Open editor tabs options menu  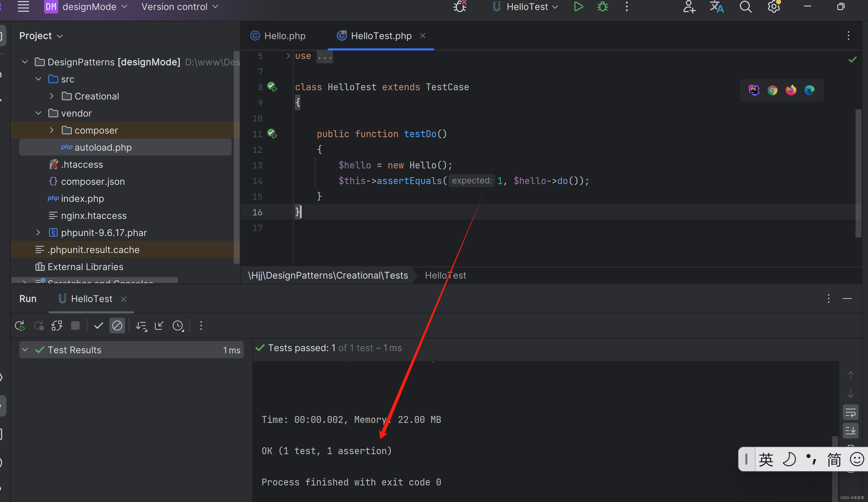[x=848, y=36]
